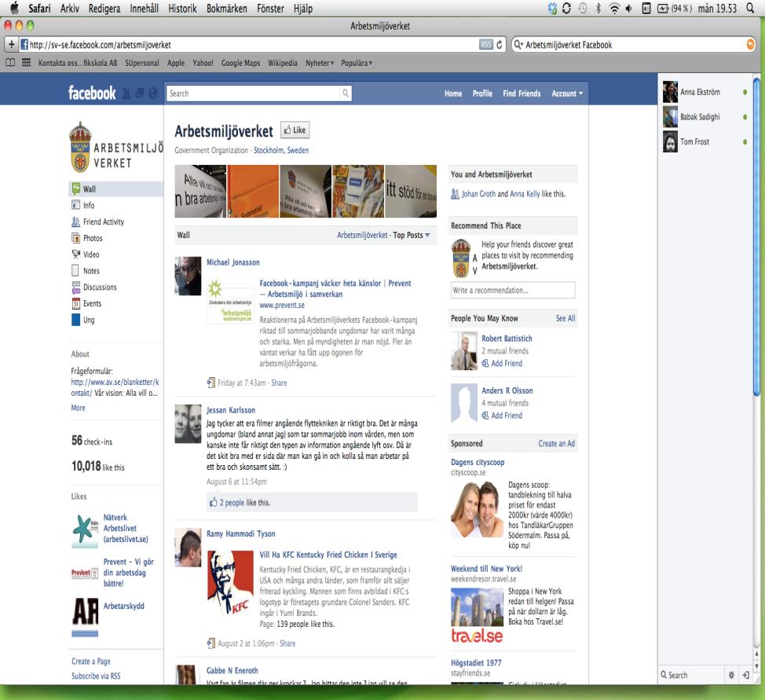Click the KFC post thumbnail
The height and width of the screenshot is (700, 765).
click(x=230, y=582)
